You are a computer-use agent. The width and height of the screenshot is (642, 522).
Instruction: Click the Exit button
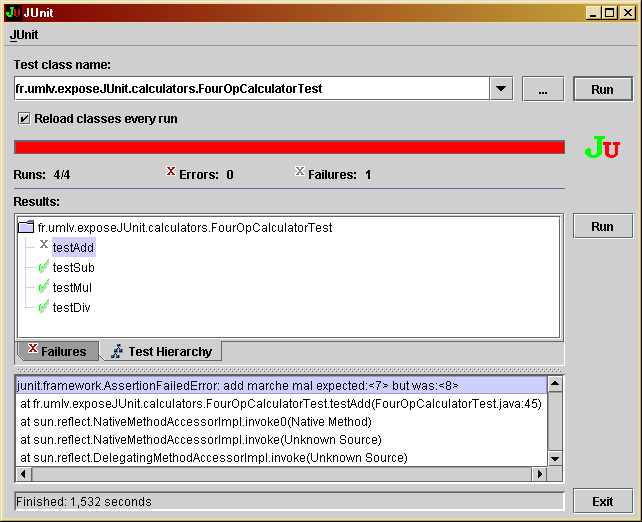[x=602, y=501]
